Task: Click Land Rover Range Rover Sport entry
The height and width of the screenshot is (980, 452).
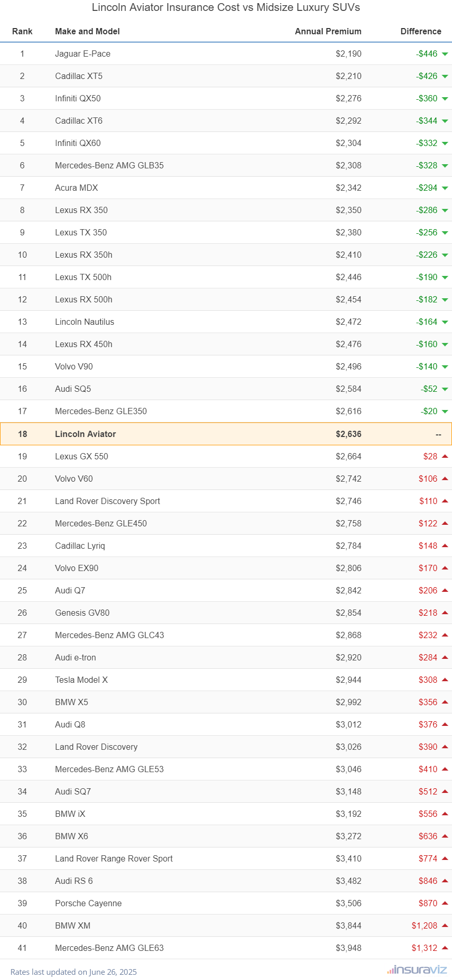Action: 114,858
